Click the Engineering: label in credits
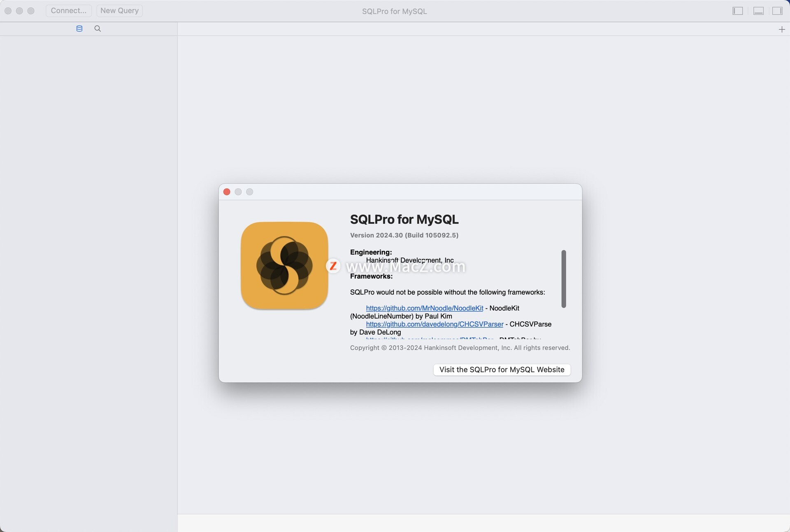 tap(371, 252)
